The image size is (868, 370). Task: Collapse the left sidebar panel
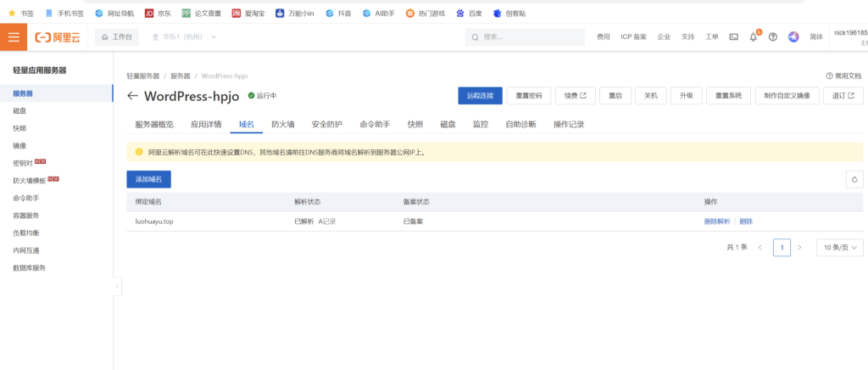pos(117,288)
